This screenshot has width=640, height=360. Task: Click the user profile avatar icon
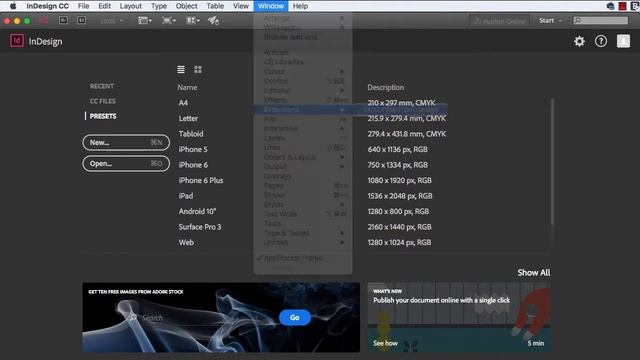point(623,41)
